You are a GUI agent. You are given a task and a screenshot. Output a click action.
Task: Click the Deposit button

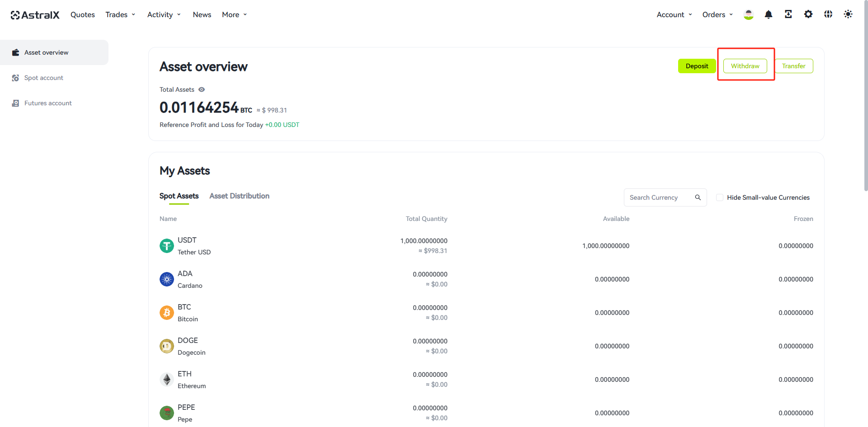[697, 66]
